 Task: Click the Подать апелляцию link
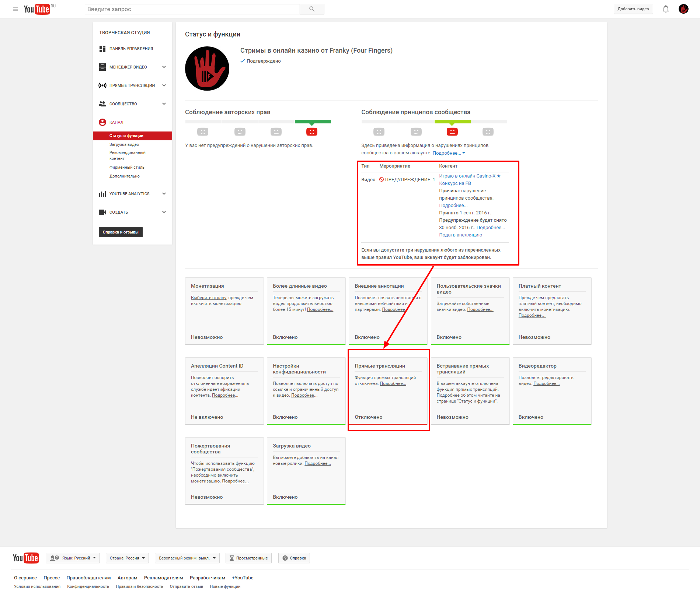pyautogui.click(x=460, y=235)
